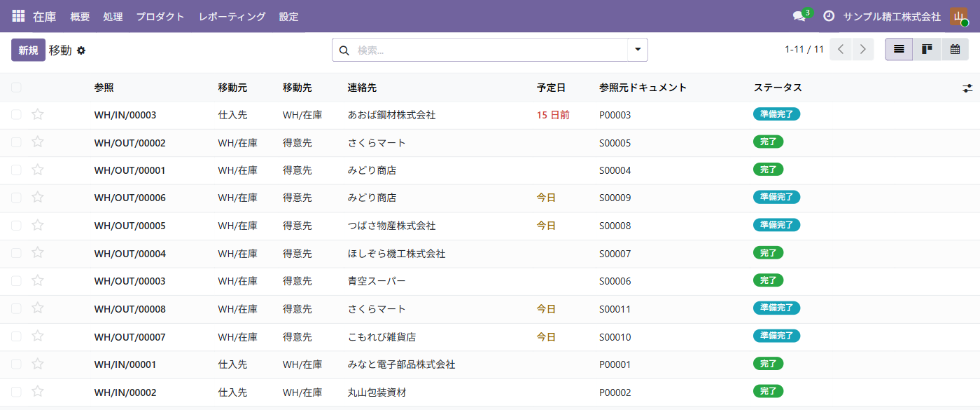Image resolution: width=980 pixels, height=410 pixels.
Task: Sort by ステータス column header
Action: click(778, 88)
